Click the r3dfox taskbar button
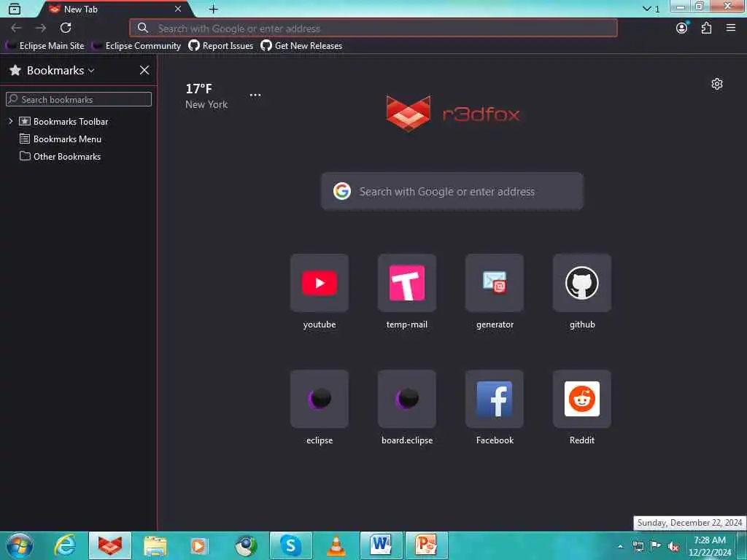Viewport: 747px width, 560px height. click(110, 545)
